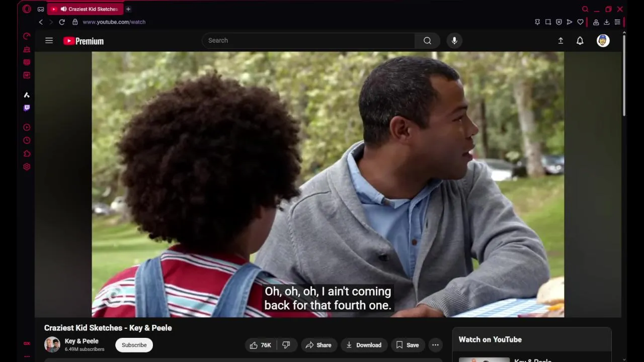This screenshot has width=644, height=362.
Task: Click the Craziest Kid Sketches video title
Action: 108,328
